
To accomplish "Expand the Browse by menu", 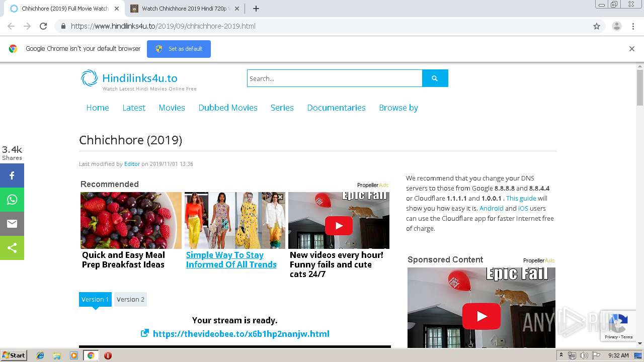I will tap(398, 108).
